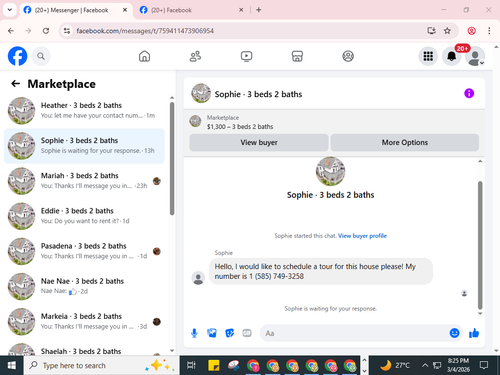Open the Groups icon in top navigation
This screenshot has height=375, width=500.
click(x=348, y=56)
